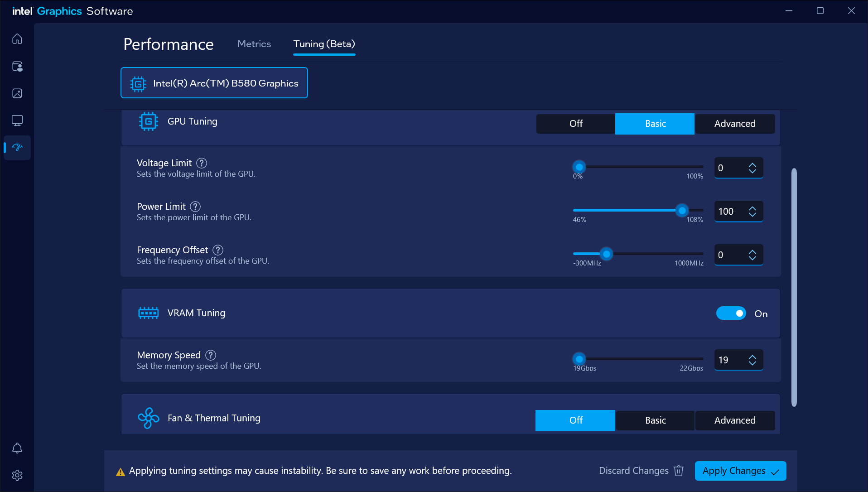
Task: Minimize the Intel Graphics Software window
Action: 789,11
